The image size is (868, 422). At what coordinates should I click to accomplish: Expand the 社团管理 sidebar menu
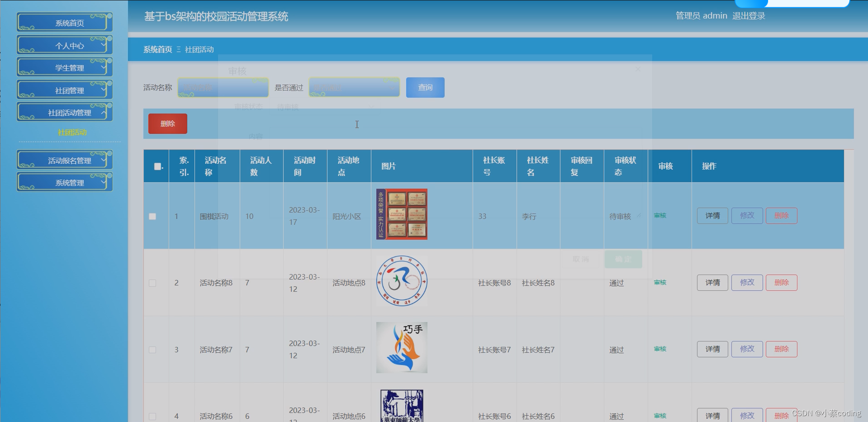point(65,90)
